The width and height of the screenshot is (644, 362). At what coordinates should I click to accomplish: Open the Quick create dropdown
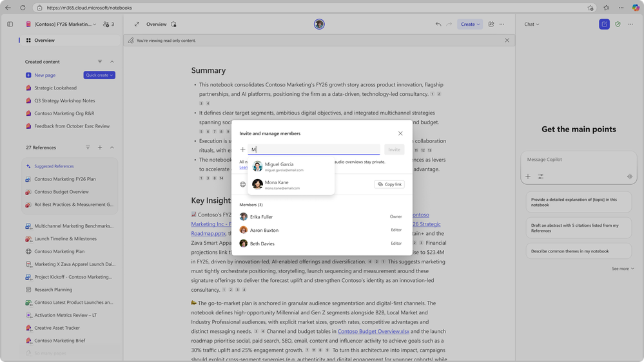pos(99,75)
